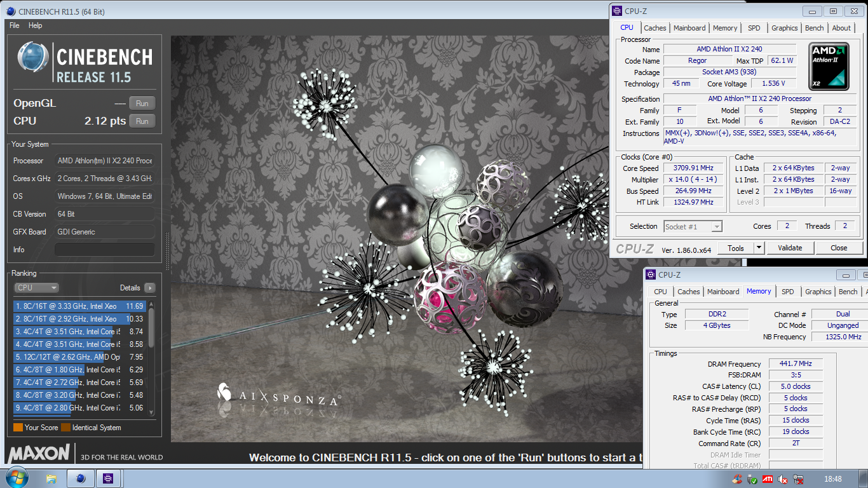Click into the Info text field

104,250
